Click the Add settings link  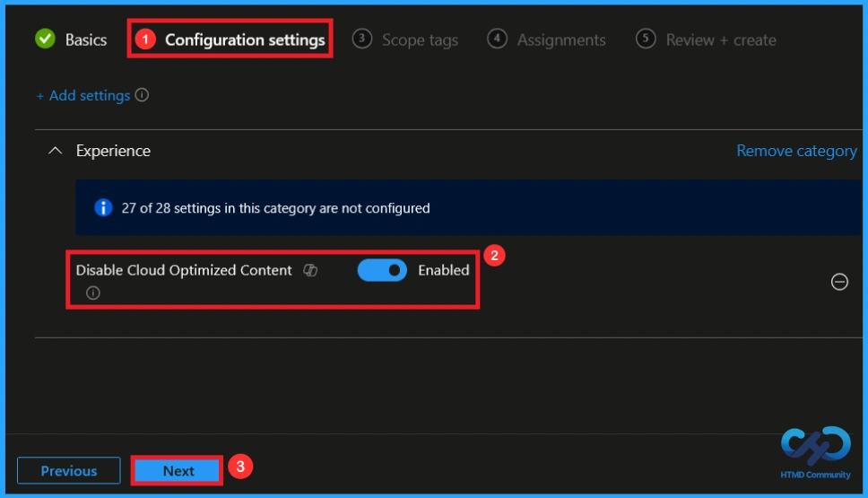click(83, 95)
